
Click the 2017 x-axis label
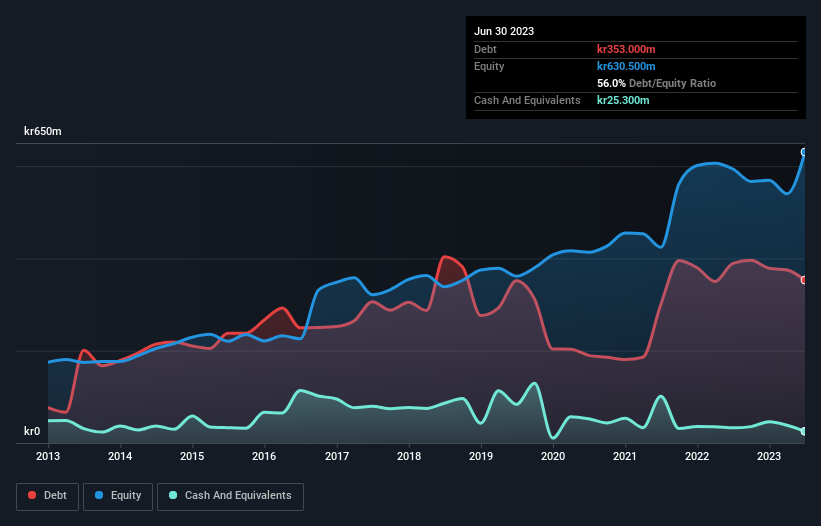(x=337, y=456)
